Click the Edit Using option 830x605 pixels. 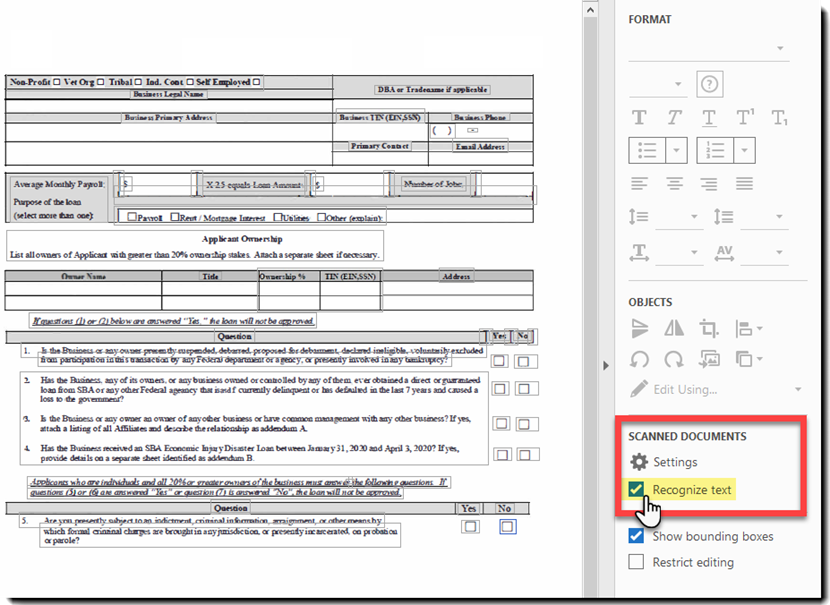[684, 389]
